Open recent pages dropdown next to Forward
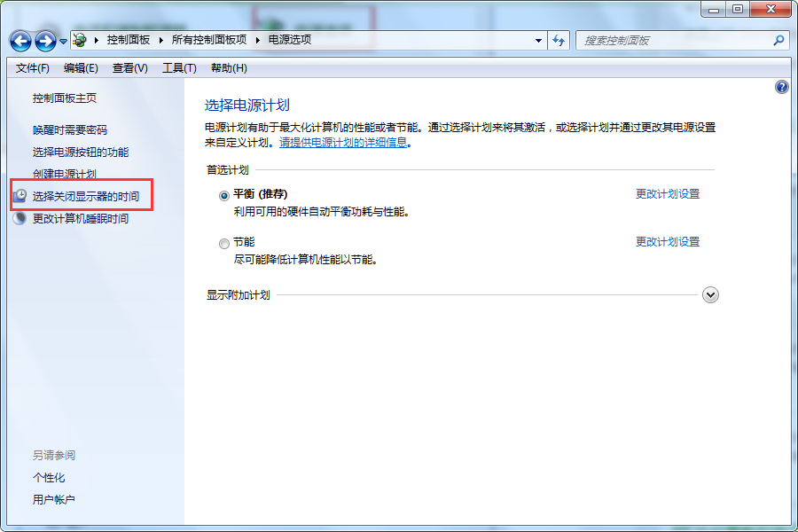798x532 pixels. point(64,42)
